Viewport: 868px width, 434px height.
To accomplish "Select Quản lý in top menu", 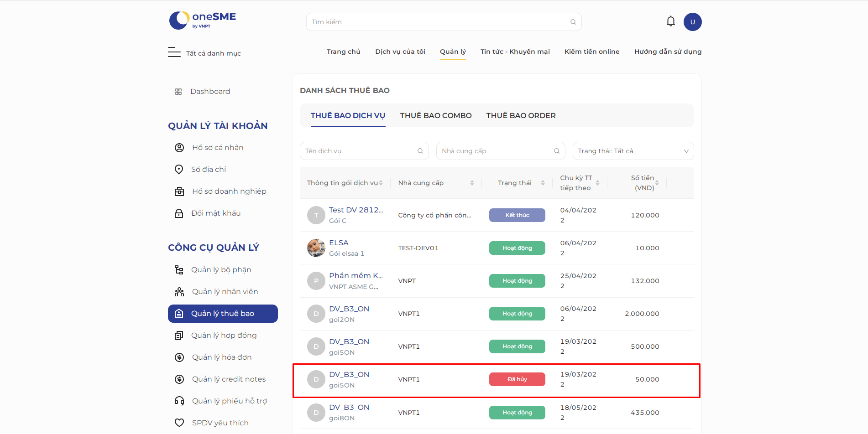I will click(x=453, y=52).
